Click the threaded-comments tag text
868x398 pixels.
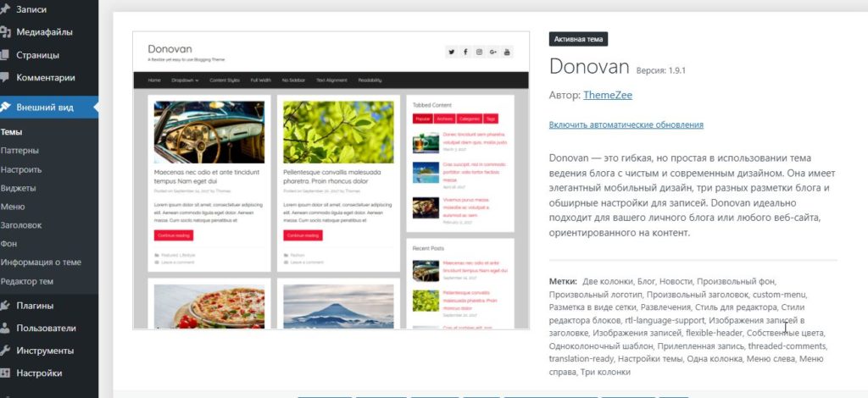point(787,346)
